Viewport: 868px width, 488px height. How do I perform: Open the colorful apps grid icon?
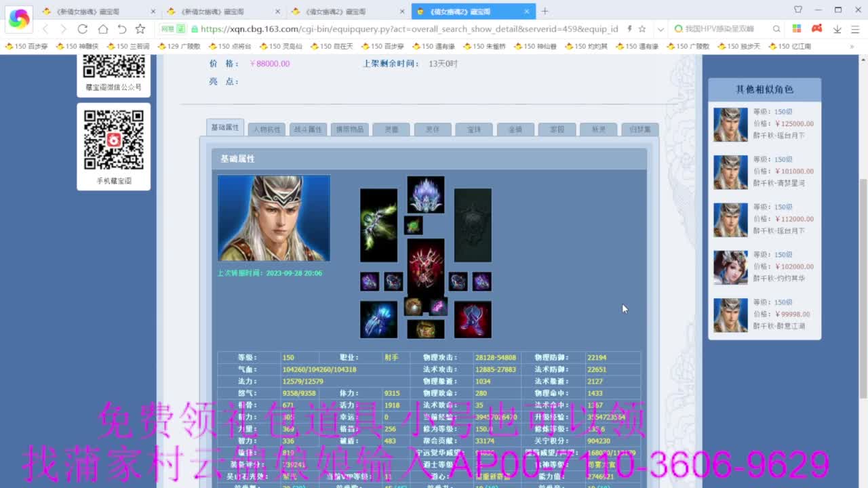(797, 29)
